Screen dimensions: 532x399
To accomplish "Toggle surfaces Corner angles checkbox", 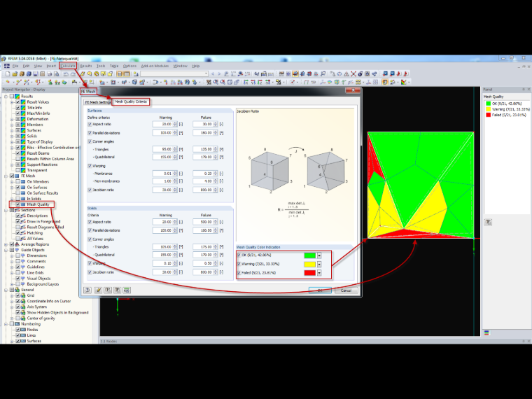I will [x=90, y=141].
